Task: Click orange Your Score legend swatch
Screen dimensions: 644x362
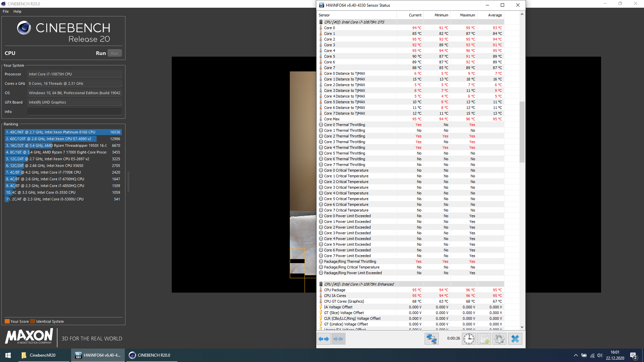Action: (x=7, y=321)
